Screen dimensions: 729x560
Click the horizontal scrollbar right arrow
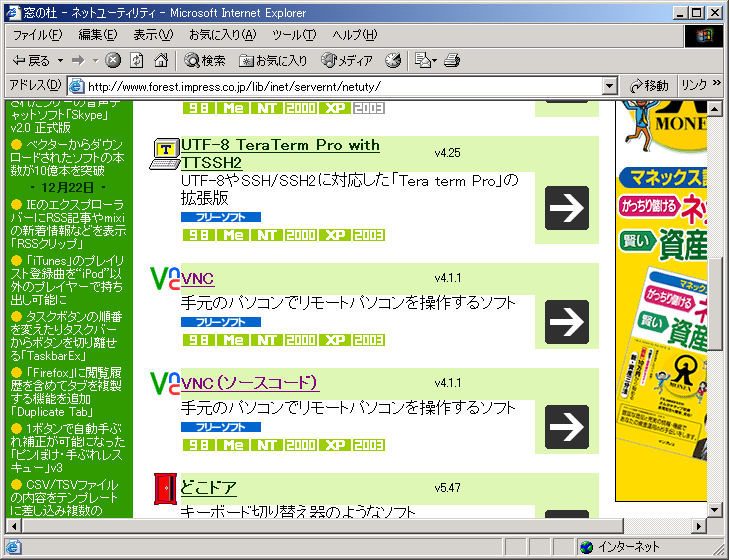pyautogui.click(x=698, y=526)
